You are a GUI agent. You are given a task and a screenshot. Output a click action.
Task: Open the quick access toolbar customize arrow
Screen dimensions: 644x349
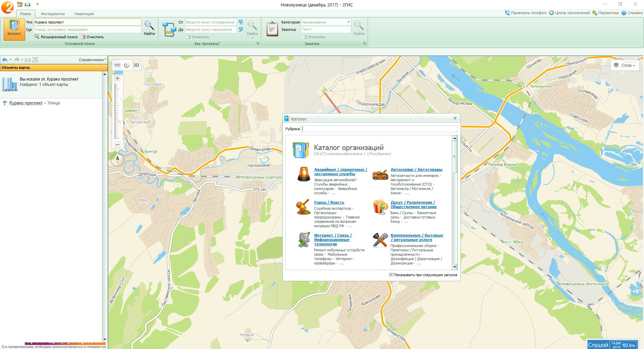pyautogui.click(x=37, y=4)
